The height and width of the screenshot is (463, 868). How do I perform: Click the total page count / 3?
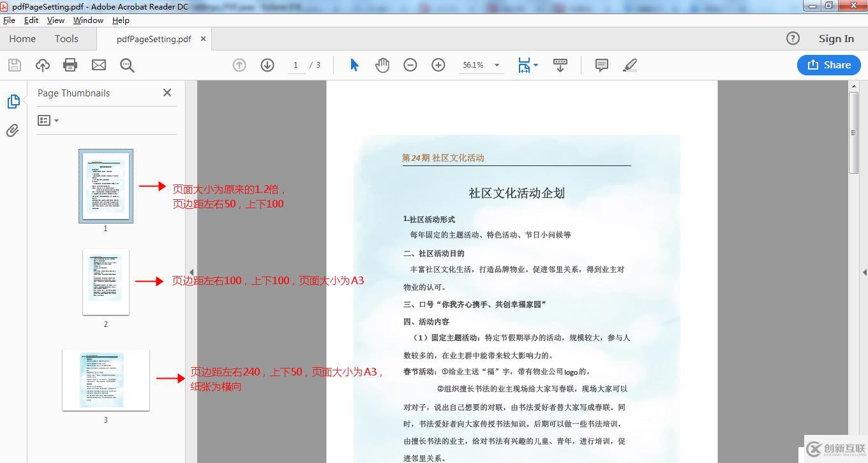click(315, 65)
